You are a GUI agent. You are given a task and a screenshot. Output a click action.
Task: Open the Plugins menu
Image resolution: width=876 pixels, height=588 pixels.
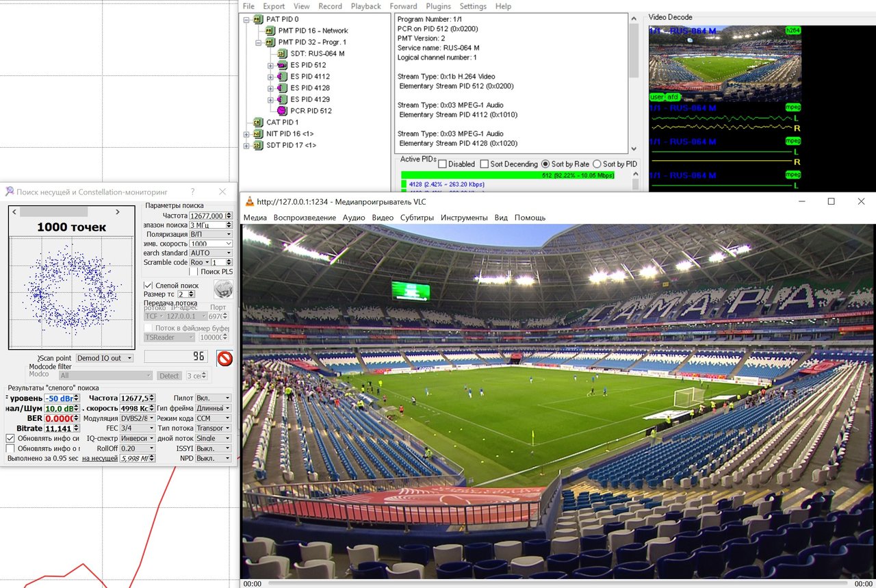pyautogui.click(x=439, y=6)
